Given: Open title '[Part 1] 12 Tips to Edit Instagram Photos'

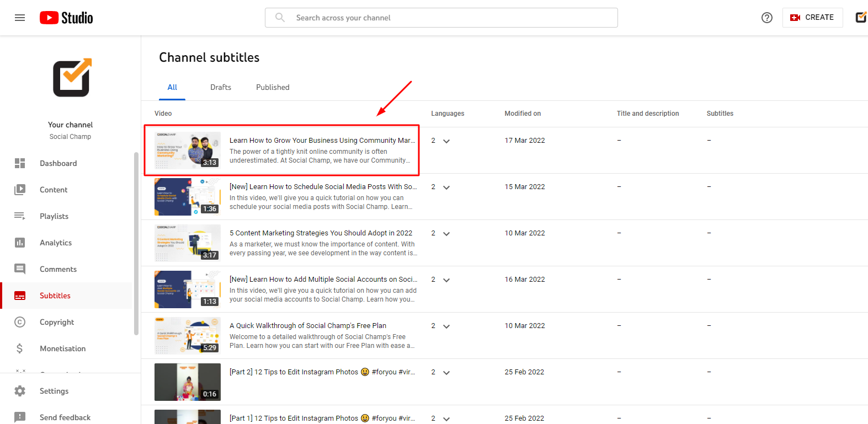Looking at the screenshot, I should 322,418.
